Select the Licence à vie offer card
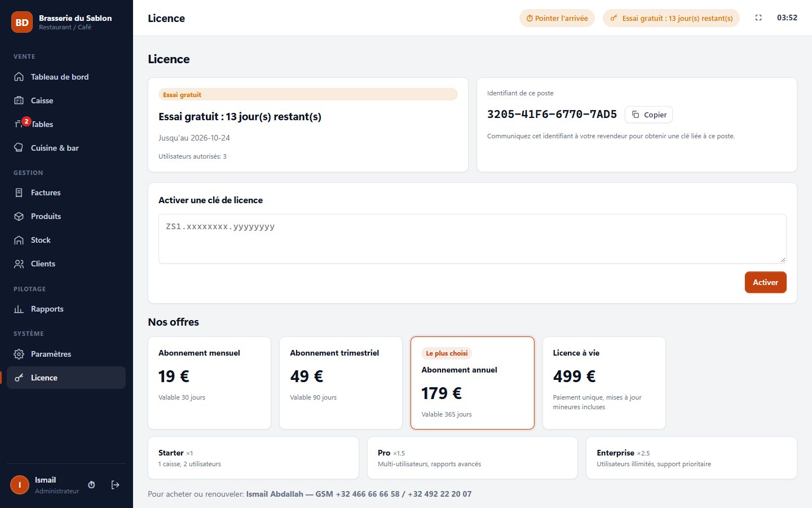 pyautogui.click(x=604, y=383)
